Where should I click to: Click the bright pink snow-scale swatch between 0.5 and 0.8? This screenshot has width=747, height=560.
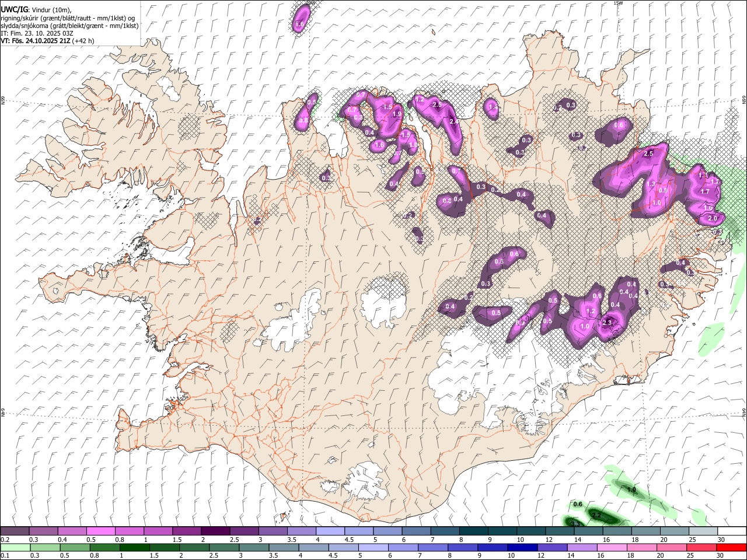(x=100, y=531)
